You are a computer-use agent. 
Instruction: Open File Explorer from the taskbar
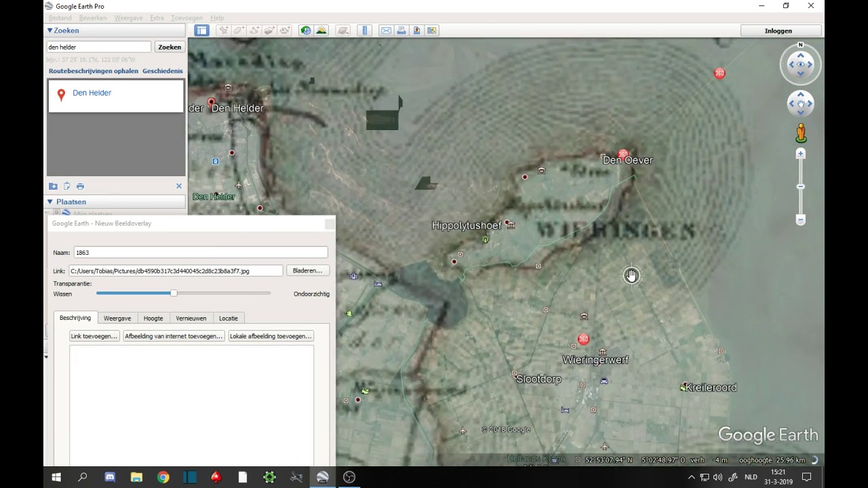136,477
